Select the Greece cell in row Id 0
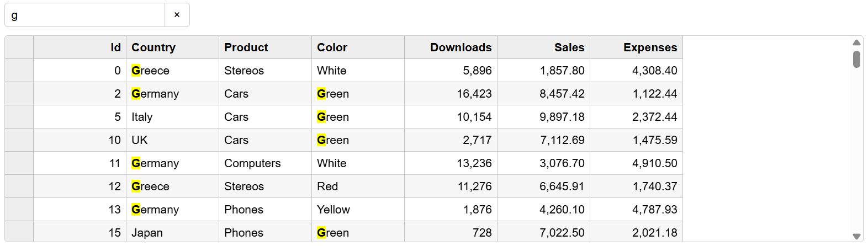 click(x=172, y=71)
